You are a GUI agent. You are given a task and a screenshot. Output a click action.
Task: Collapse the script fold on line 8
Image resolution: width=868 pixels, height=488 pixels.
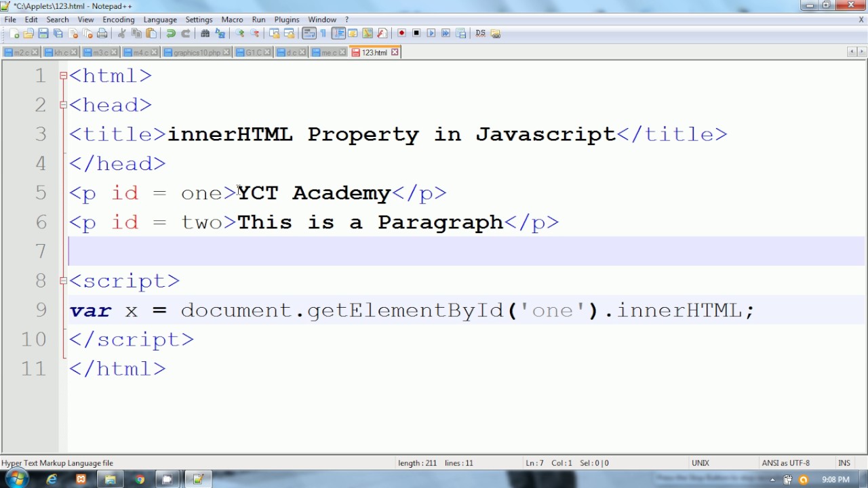click(x=63, y=281)
